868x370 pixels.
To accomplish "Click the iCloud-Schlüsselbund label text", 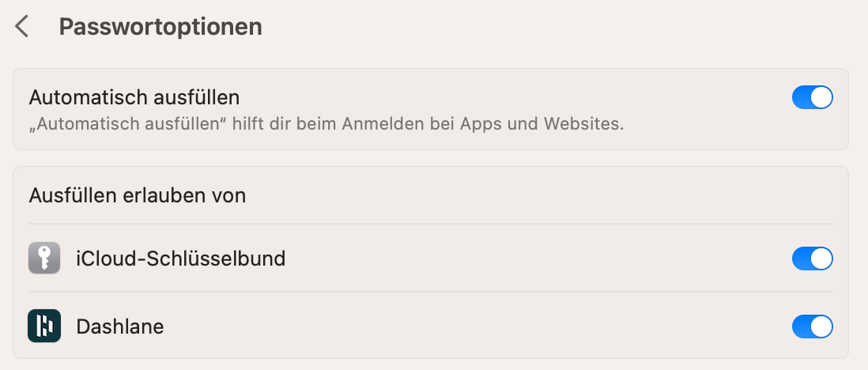I will click(x=181, y=259).
